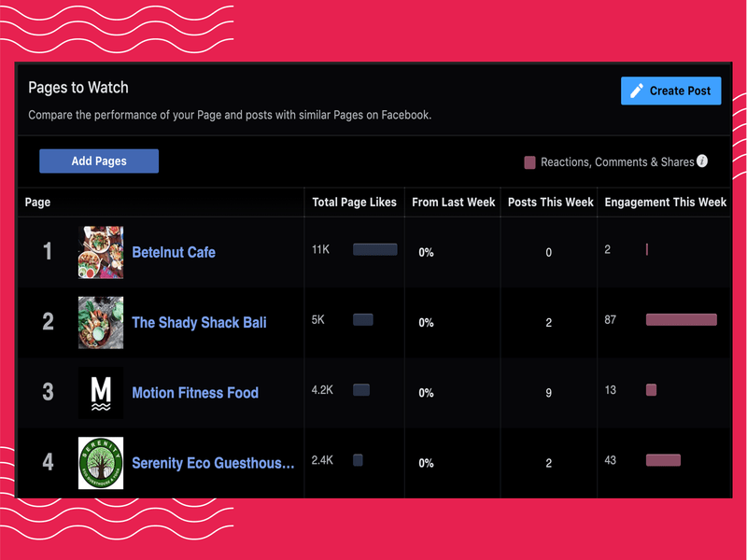Click posts count 0 for Betelnut Cafe
This screenshot has height=560, width=747.
pos(549,252)
